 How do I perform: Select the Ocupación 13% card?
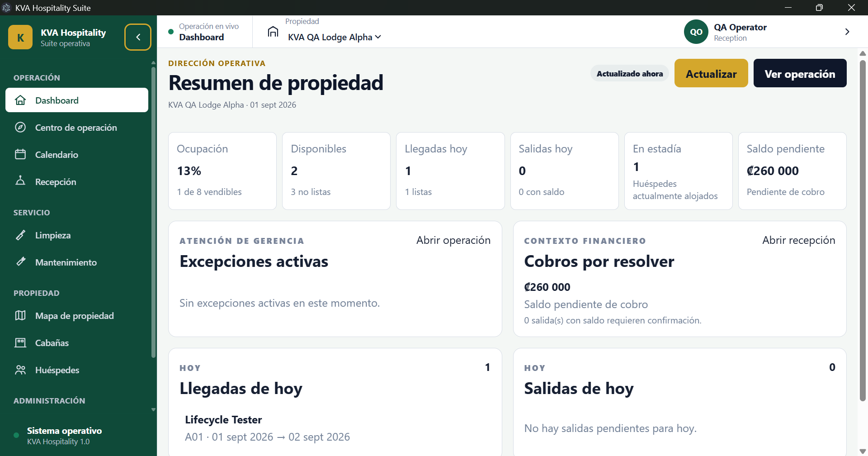point(222,171)
